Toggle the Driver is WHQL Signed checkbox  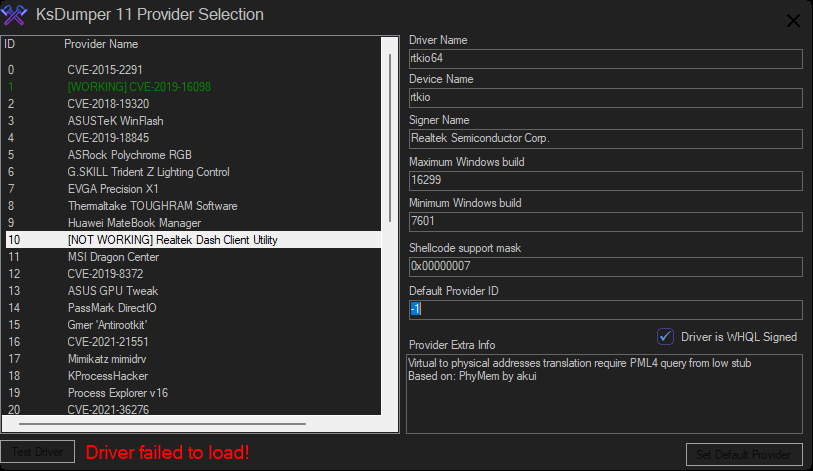click(x=665, y=337)
